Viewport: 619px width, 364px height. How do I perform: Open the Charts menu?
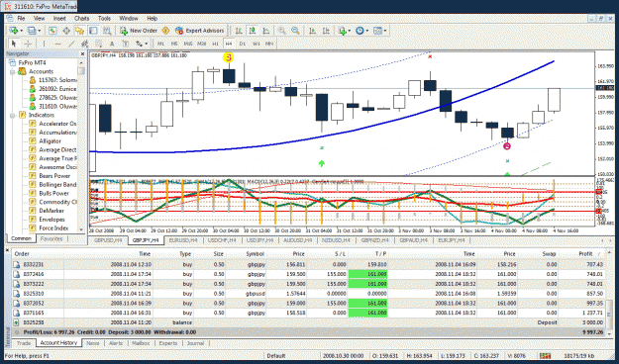pyautogui.click(x=82, y=18)
